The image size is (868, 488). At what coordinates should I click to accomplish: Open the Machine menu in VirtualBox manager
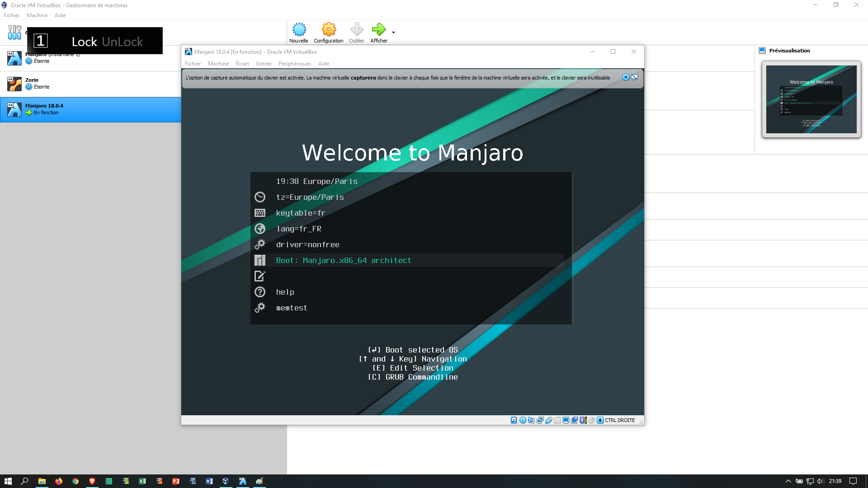tap(37, 15)
